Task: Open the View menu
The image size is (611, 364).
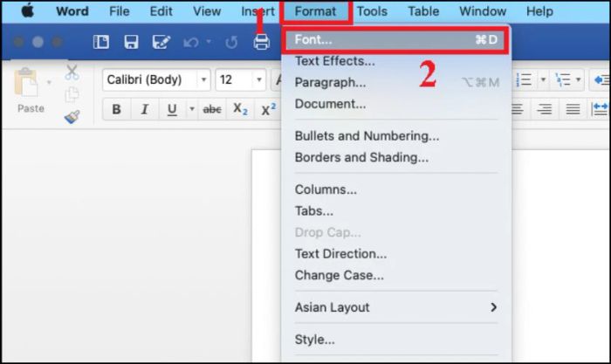Action: click(207, 11)
